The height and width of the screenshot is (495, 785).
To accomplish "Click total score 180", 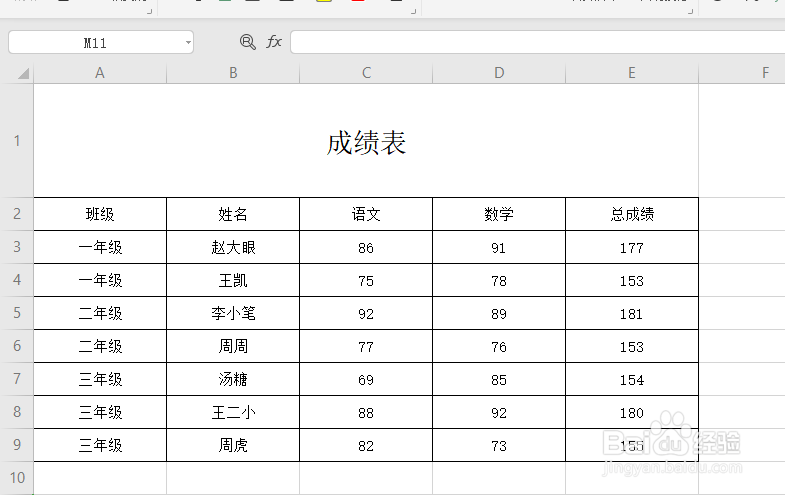I will (632, 412).
